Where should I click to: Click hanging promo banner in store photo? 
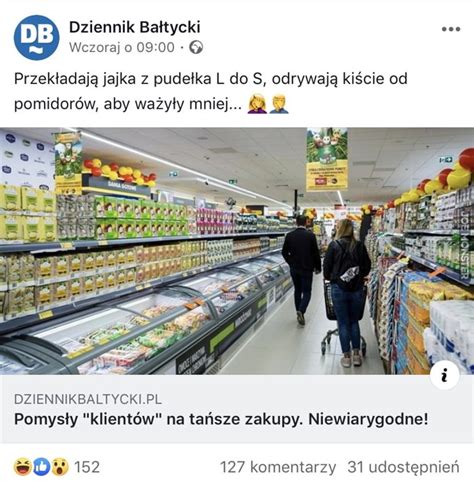click(x=327, y=159)
